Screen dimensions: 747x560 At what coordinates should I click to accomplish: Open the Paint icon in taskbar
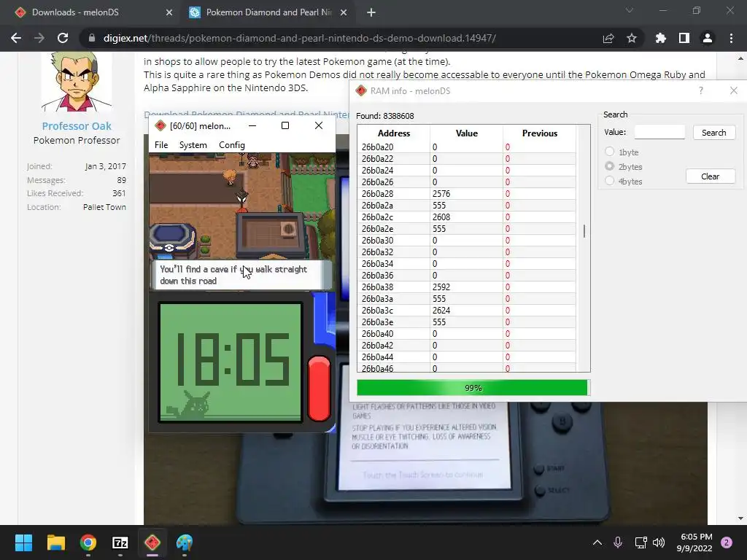(185, 542)
